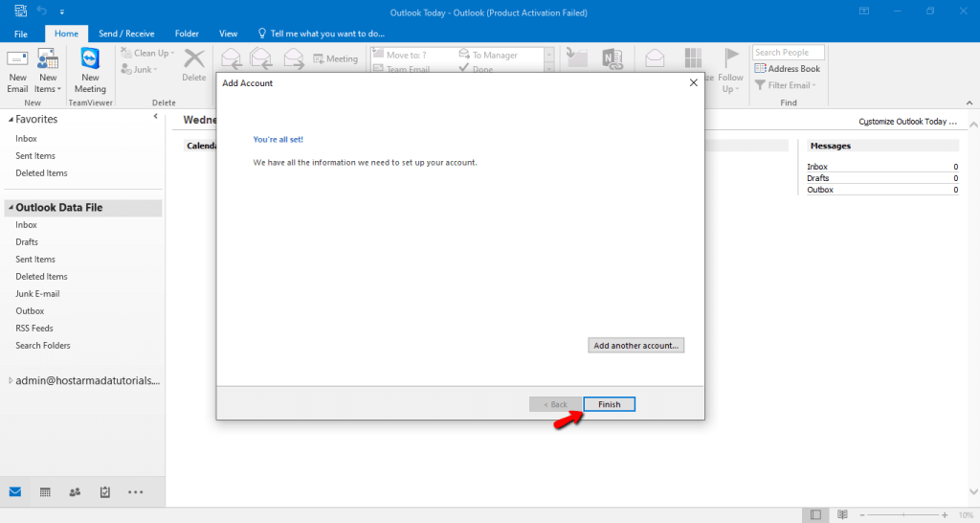The width and height of the screenshot is (980, 523).
Task: Click the Categorize icon
Action: [693, 58]
